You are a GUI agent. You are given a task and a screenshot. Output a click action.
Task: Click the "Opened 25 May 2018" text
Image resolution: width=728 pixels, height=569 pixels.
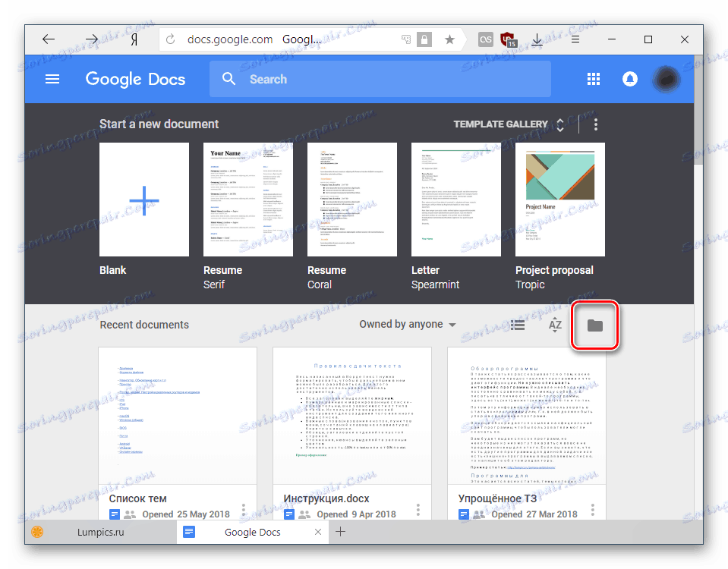click(186, 514)
